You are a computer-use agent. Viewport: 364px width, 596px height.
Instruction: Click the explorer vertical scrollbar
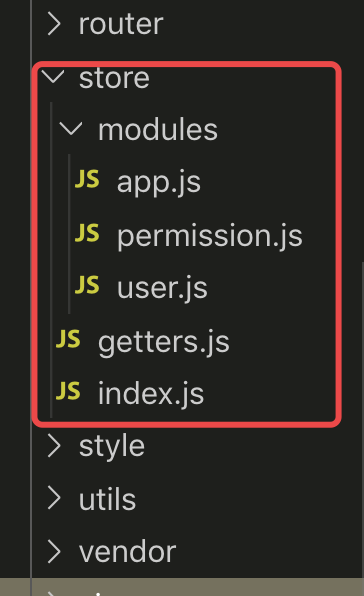[362, 418]
